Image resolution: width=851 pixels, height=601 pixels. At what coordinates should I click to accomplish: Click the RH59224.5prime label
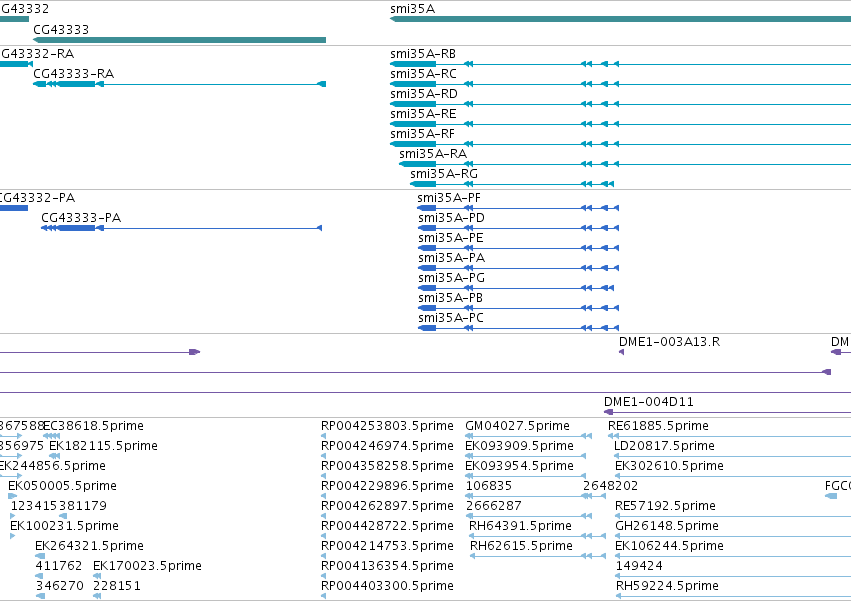click(x=667, y=586)
